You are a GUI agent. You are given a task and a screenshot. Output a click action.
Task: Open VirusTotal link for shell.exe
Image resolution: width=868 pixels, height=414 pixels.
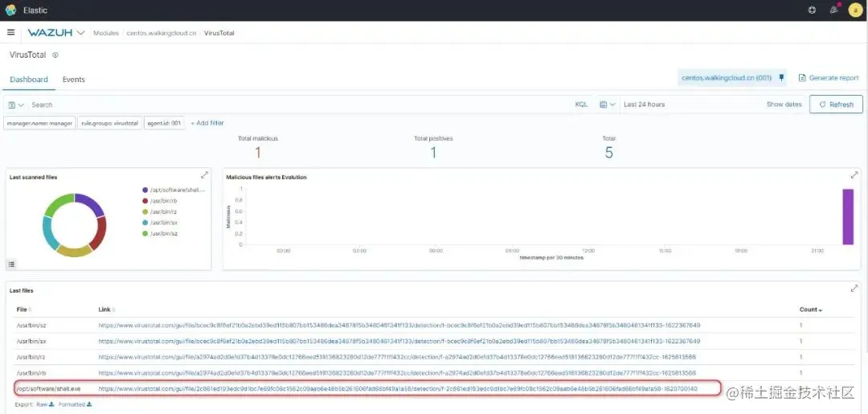pos(398,389)
